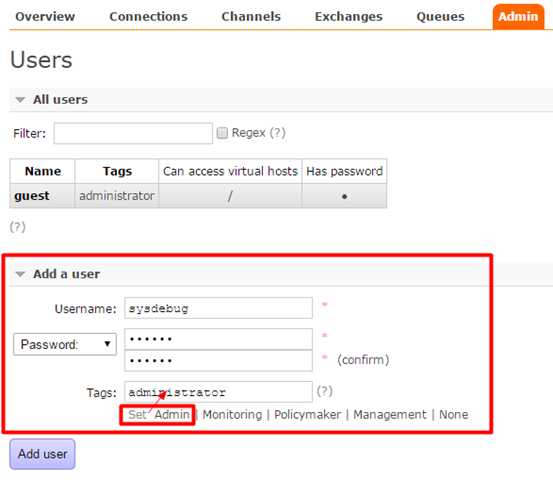Screen dimensions: 553x480
Task: Click the Username input field
Action: (x=218, y=308)
